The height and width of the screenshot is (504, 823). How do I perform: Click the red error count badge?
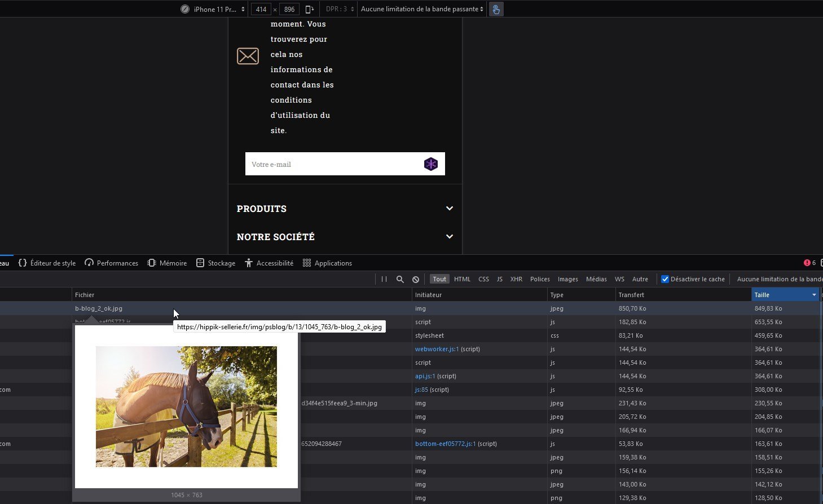(x=809, y=263)
